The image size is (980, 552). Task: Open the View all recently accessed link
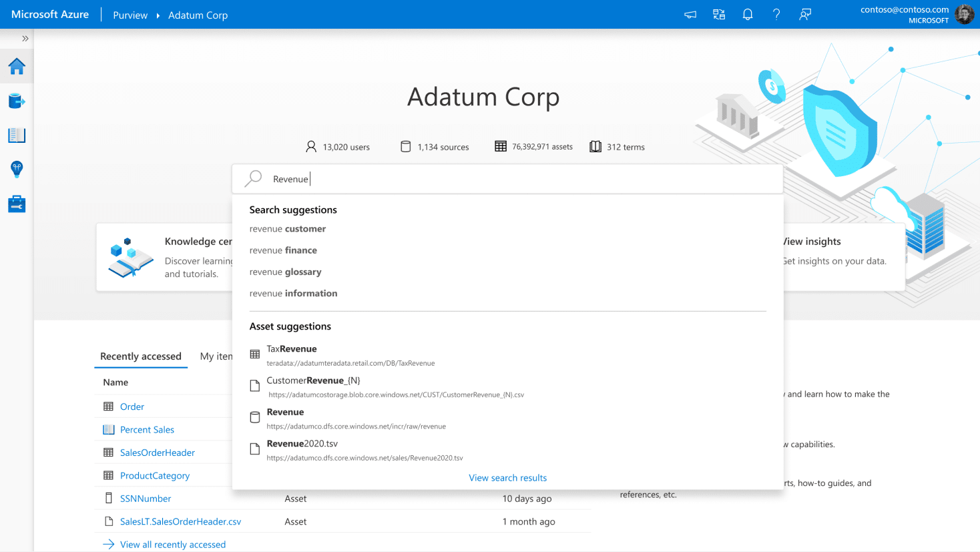point(173,545)
